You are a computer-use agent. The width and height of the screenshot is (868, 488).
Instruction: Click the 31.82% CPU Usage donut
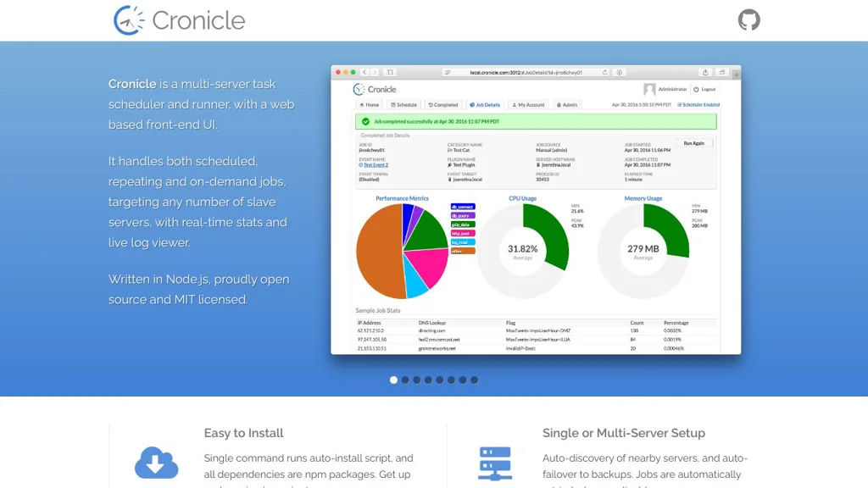click(x=522, y=251)
